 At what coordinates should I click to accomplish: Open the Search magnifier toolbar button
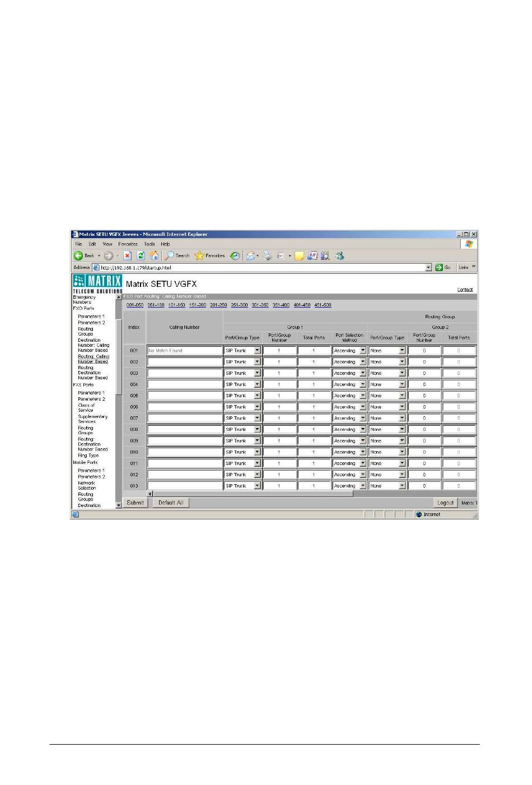coord(176,256)
